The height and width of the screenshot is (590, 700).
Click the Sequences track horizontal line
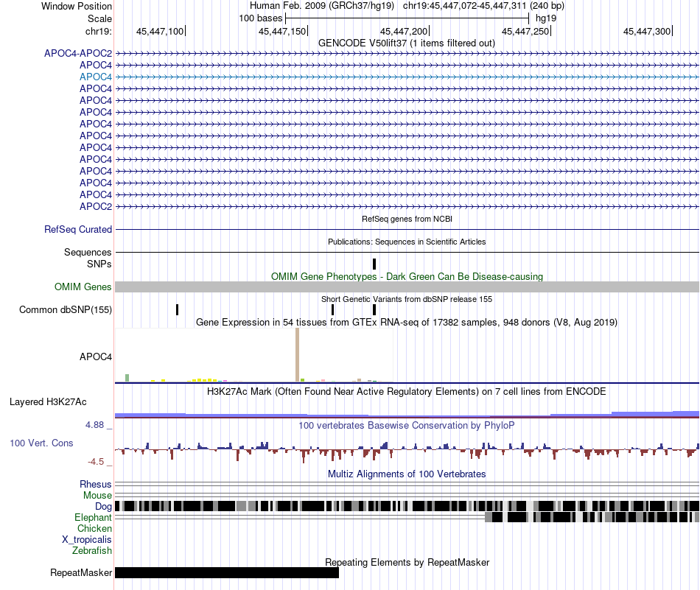point(407,252)
